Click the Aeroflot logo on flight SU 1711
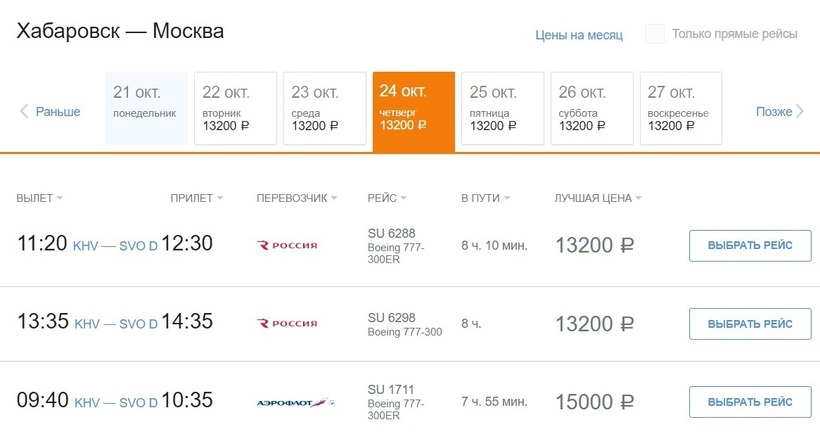This screenshot has height=434, width=820. coord(292,402)
